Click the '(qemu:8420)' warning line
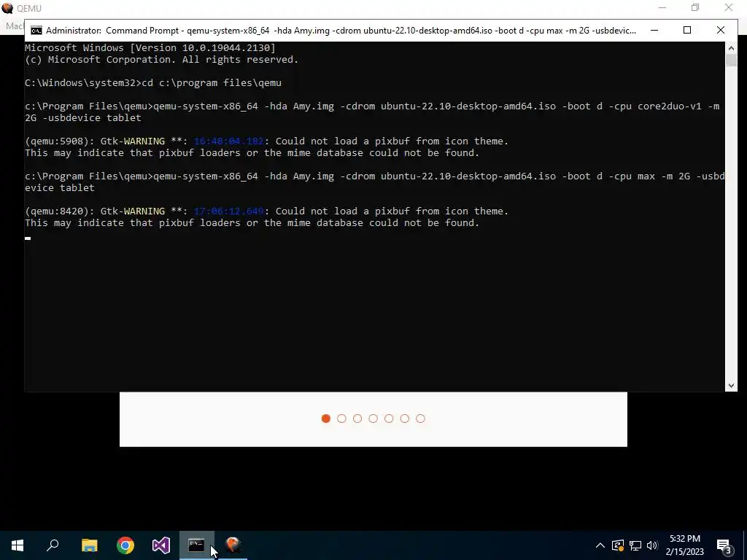747x560 pixels. point(266,211)
